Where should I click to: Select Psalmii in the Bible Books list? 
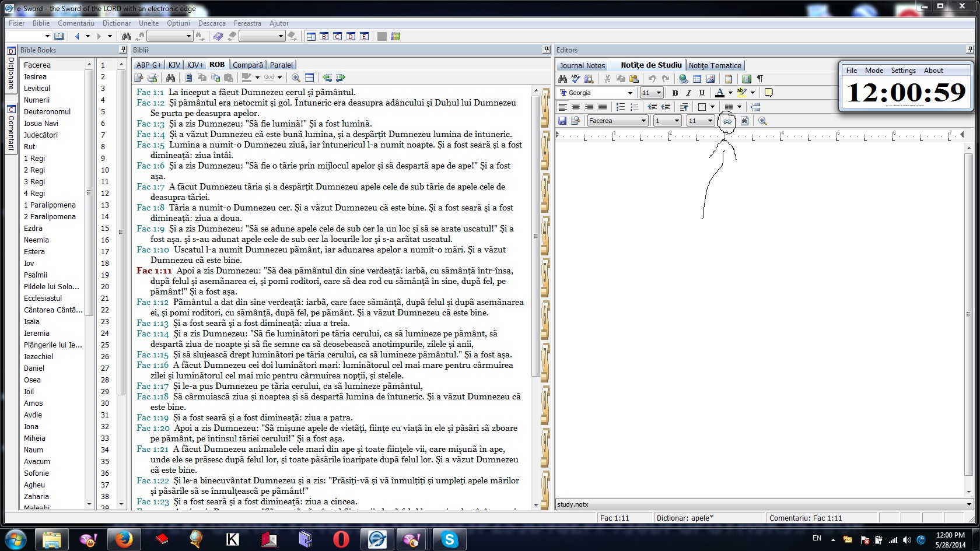click(36, 275)
